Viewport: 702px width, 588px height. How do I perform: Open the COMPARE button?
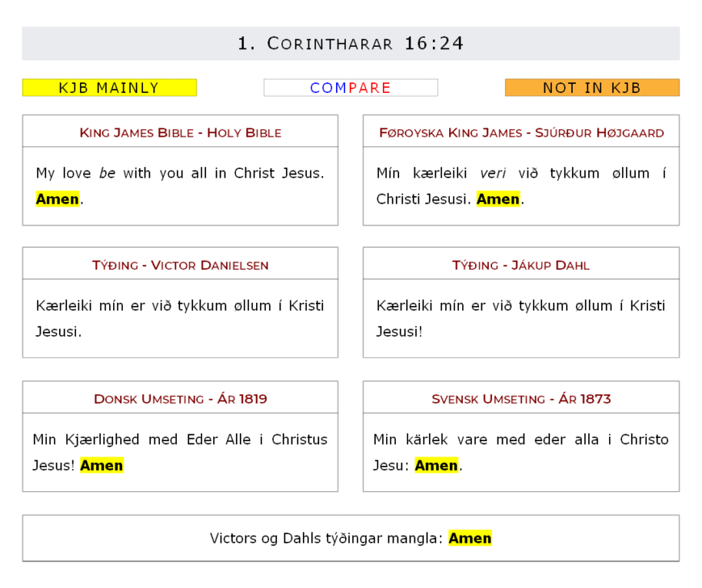[x=351, y=88]
